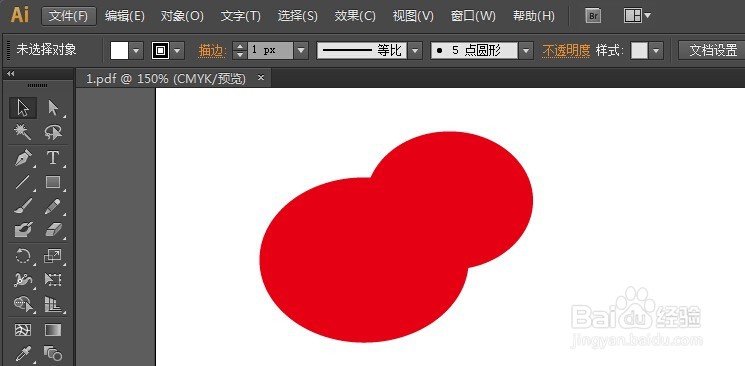Open the fill color dropdown arrow
The width and height of the screenshot is (745, 366).
point(137,50)
